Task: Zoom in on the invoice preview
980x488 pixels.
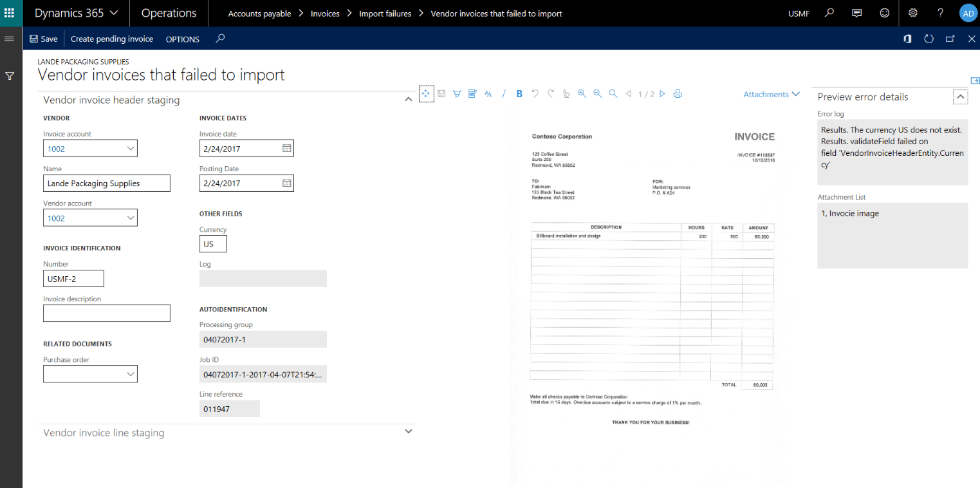Action: coord(582,93)
